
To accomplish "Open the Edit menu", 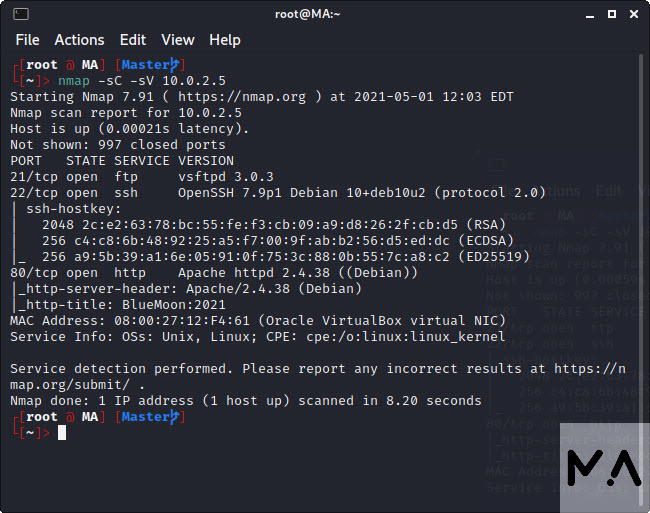I will point(133,40).
